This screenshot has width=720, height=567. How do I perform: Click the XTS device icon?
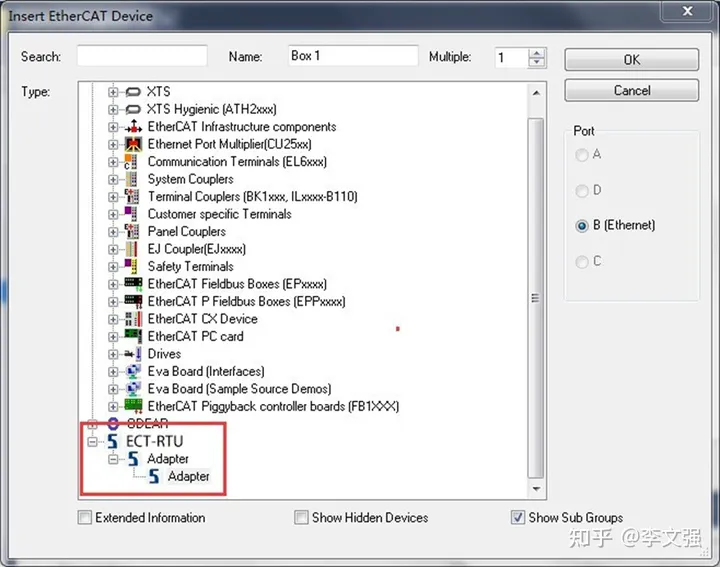[133, 92]
